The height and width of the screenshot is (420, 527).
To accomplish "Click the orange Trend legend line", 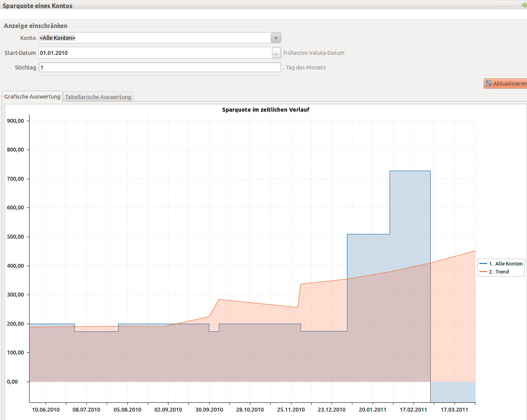I will click(483, 272).
